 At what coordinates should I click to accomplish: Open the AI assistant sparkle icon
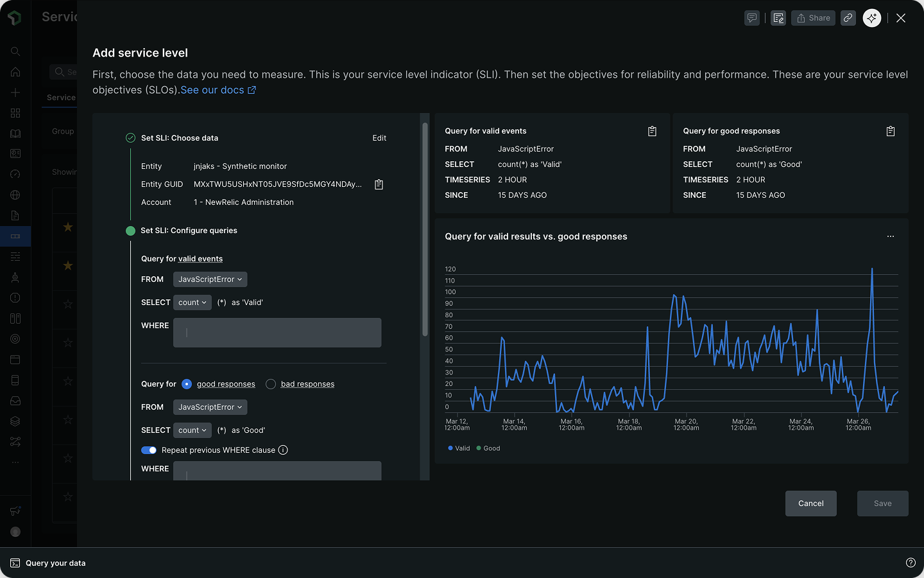click(872, 18)
